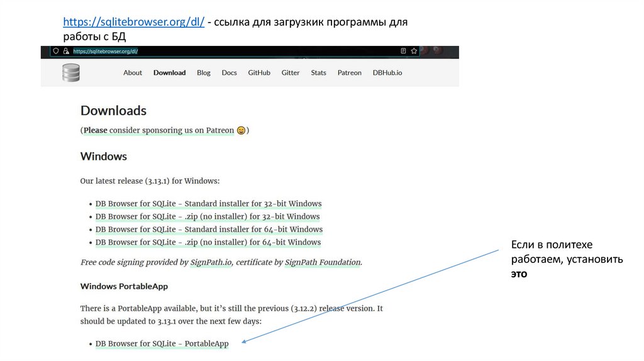Click the Windows PortableApp heading

(124, 286)
